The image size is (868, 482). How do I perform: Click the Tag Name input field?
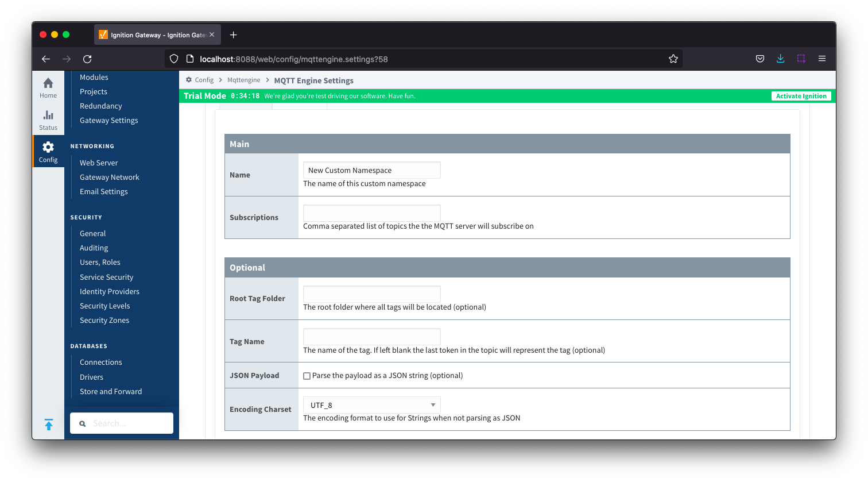(372, 337)
